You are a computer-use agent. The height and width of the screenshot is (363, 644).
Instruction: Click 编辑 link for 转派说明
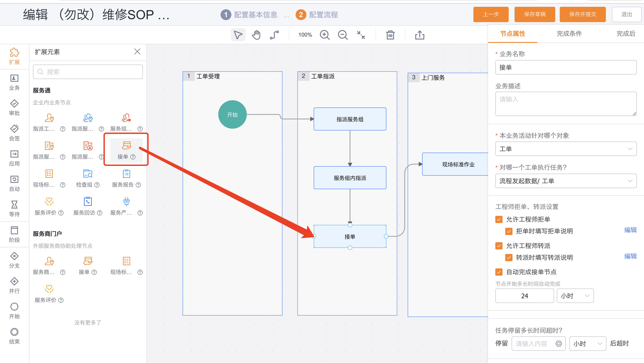coord(630,256)
